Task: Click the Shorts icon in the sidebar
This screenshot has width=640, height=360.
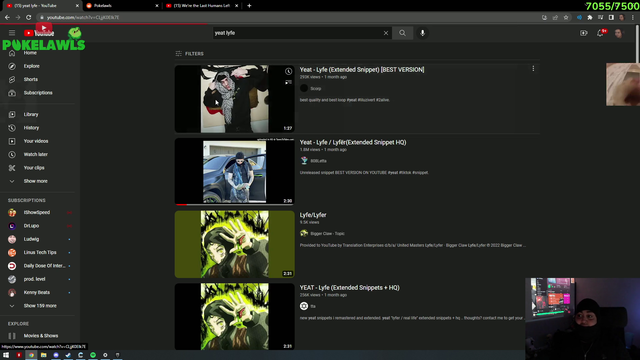Action: point(12,80)
